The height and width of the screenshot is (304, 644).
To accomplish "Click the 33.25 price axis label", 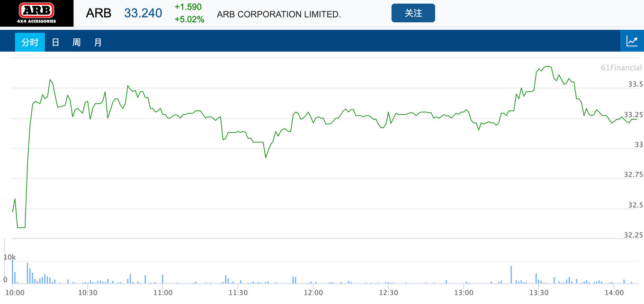I will coord(634,115).
